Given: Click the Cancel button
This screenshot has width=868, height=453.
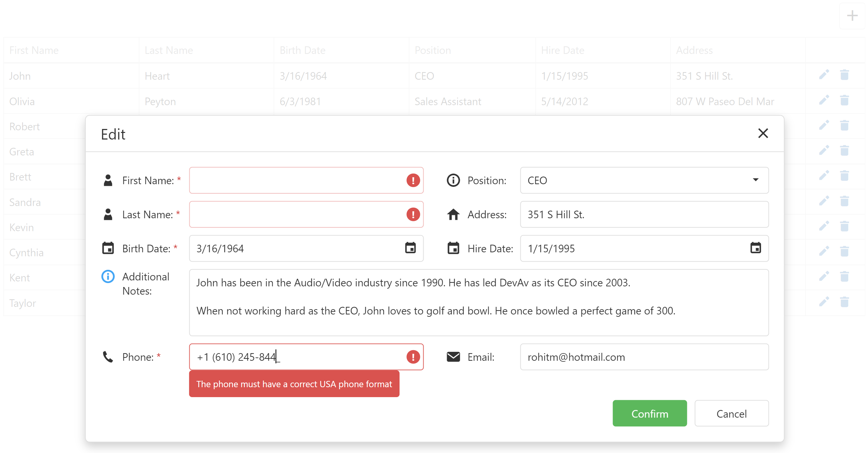Looking at the screenshot, I should coord(731,414).
